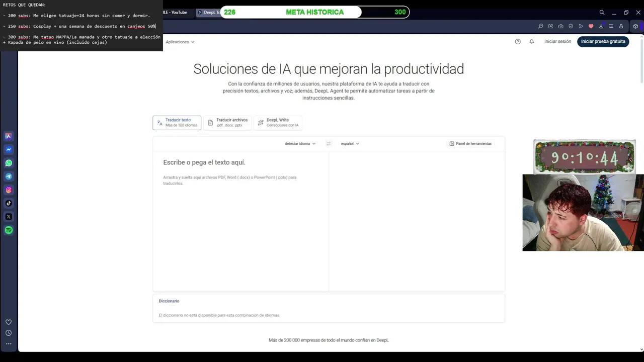Open Messenger in the Opera sidebar
Image resolution: width=644 pixels, height=362 pixels.
click(x=9, y=149)
